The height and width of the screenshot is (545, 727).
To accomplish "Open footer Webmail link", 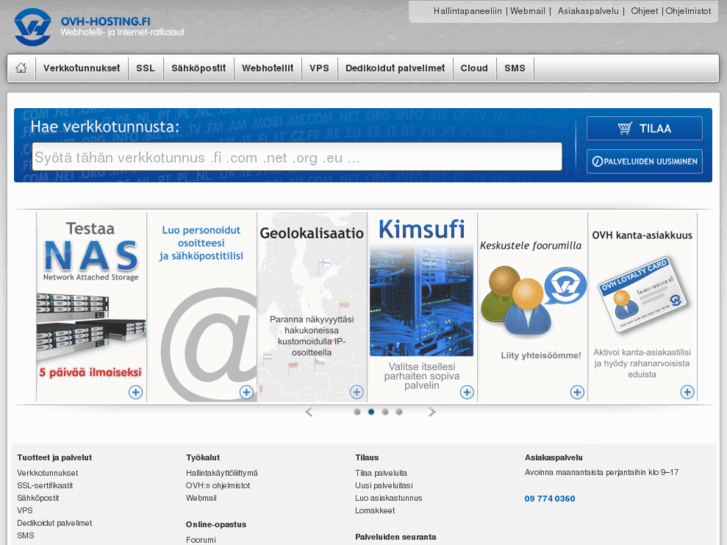I will (x=201, y=498).
